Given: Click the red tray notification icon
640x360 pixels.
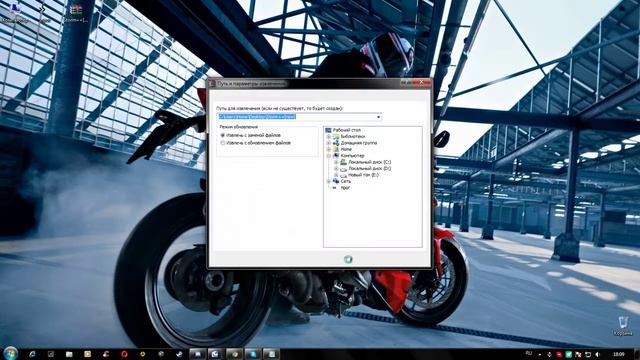Looking at the screenshot, I should coord(559,355).
